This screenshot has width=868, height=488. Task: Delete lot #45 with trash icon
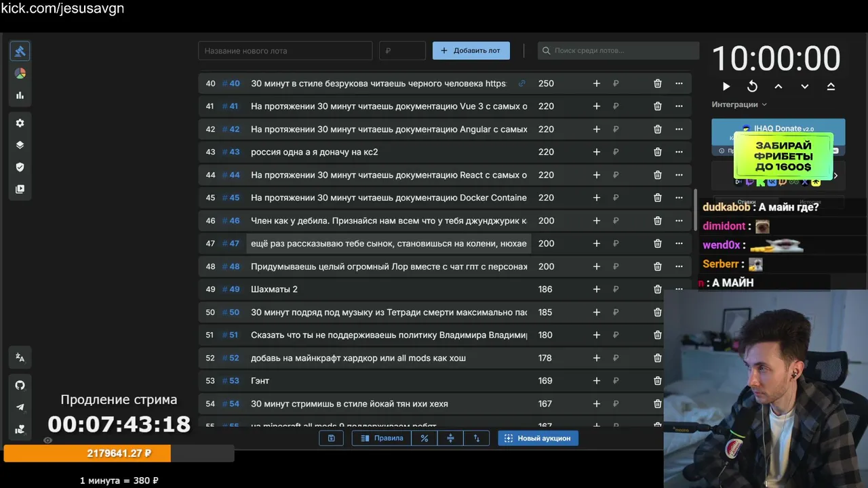point(658,198)
